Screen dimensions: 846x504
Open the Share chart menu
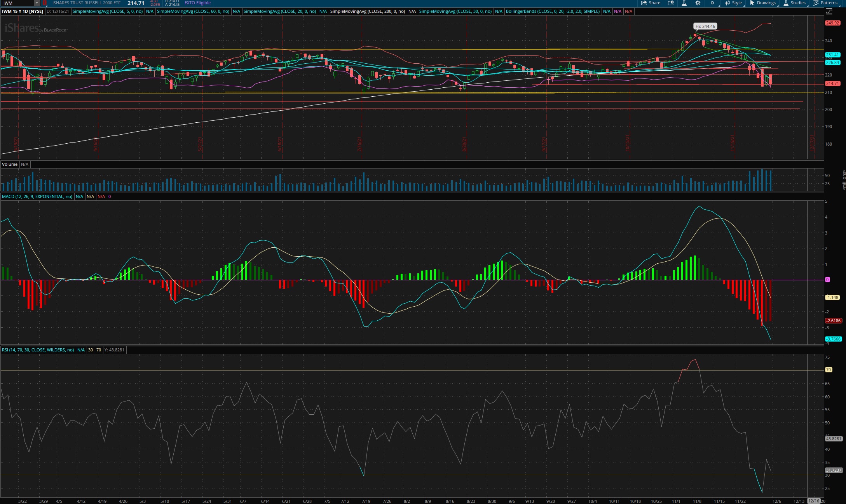coord(651,3)
